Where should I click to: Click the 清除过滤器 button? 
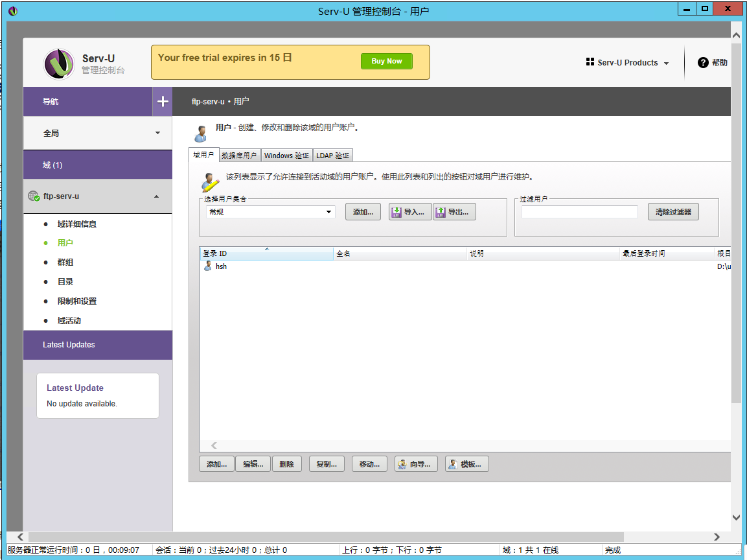click(673, 212)
